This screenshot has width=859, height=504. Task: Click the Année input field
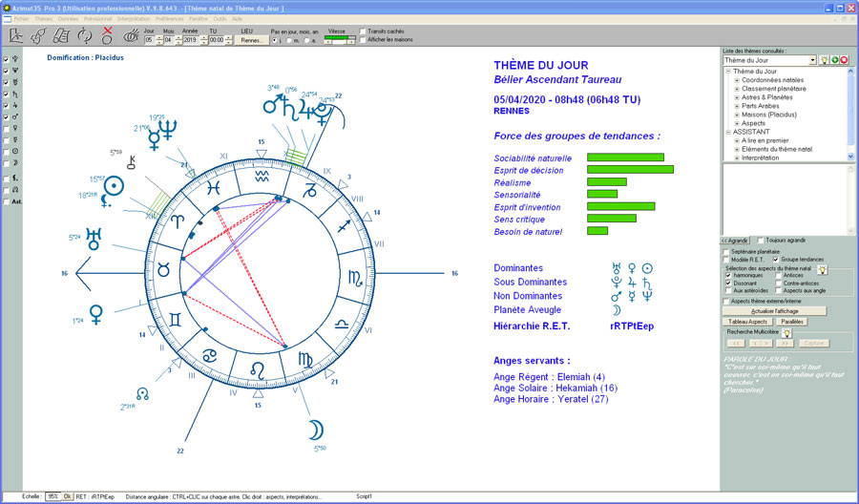(x=189, y=40)
